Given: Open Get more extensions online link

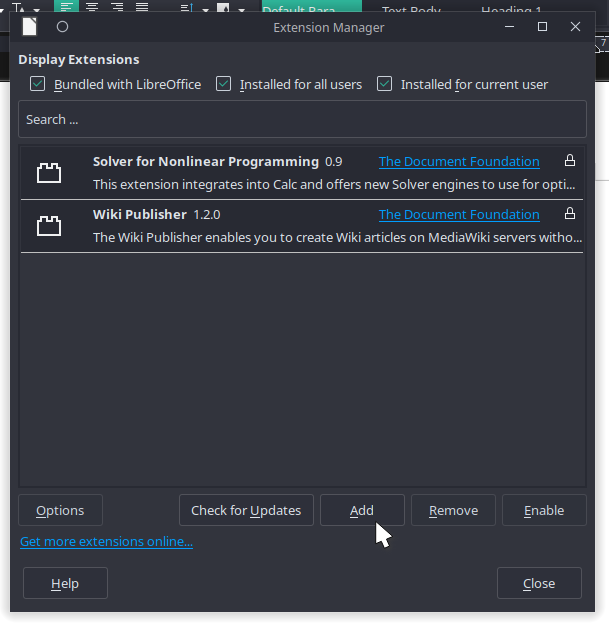Looking at the screenshot, I should (106, 542).
